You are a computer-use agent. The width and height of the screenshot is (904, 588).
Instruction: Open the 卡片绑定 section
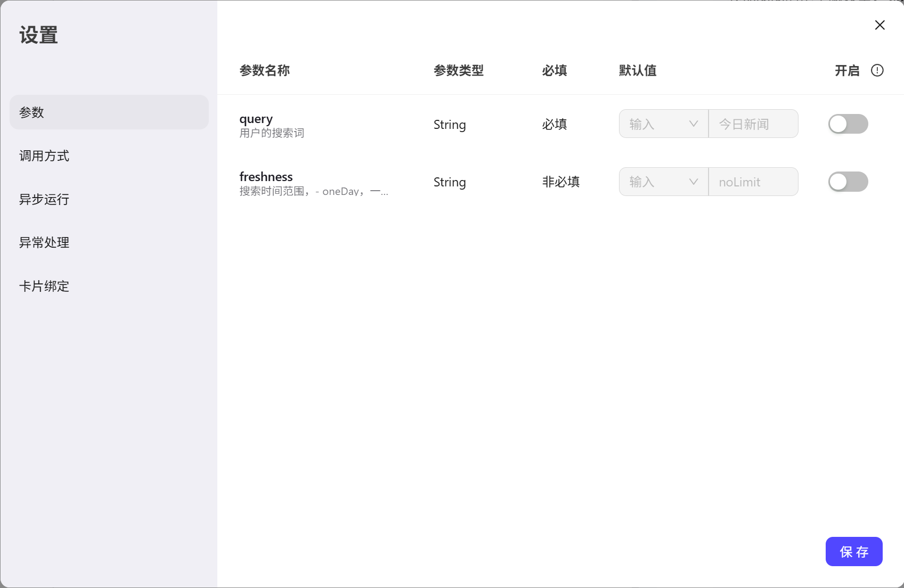tap(44, 286)
